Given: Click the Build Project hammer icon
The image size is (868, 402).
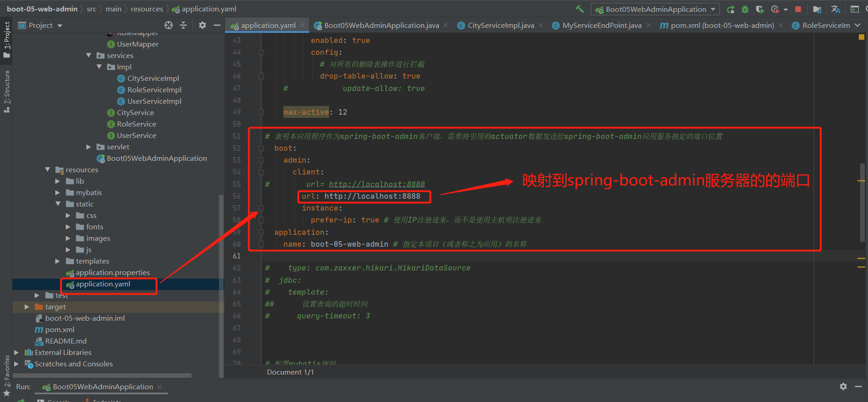Looking at the screenshot, I should click(x=580, y=9).
